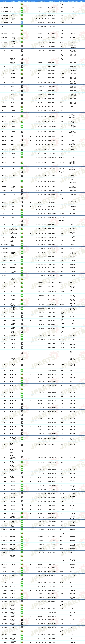Select the PB icon in the Chevrolet Nubira kombi row
This screenshot has width=85, height=644.
point(22,15)
